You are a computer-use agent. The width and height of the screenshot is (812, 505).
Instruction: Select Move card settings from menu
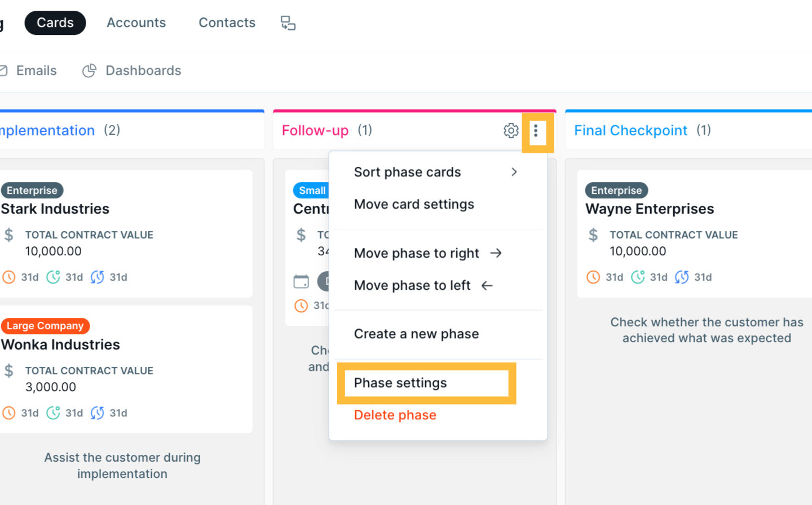coord(414,204)
